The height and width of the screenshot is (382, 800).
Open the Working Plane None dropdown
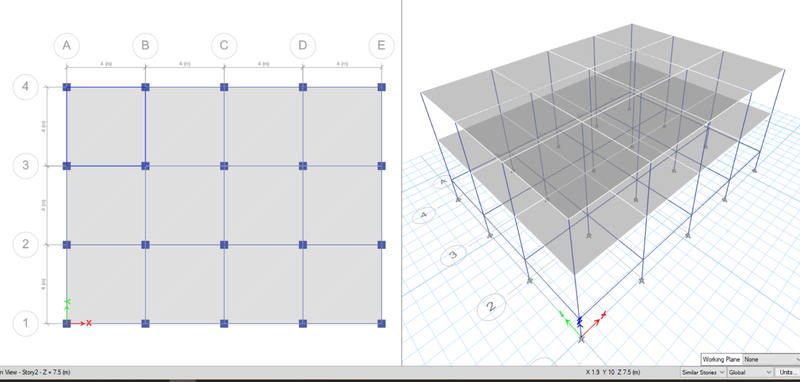pyautogui.click(x=771, y=360)
